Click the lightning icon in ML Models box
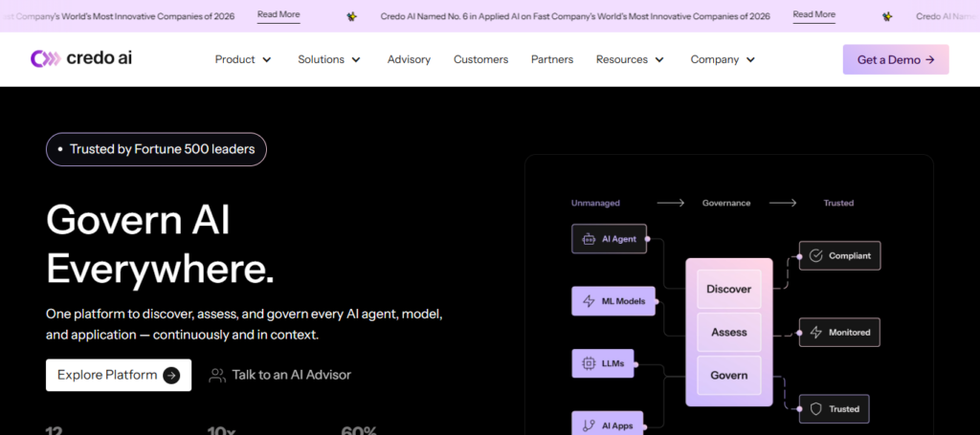 (589, 301)
